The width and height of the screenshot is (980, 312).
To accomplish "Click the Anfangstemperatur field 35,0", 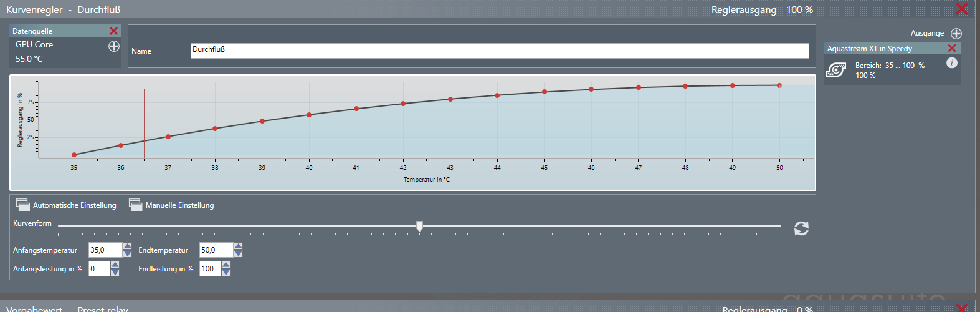I will tap(105, 250).
